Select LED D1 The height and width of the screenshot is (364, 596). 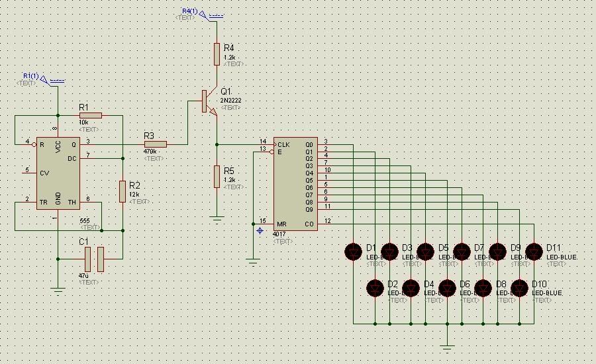(354, 251)
